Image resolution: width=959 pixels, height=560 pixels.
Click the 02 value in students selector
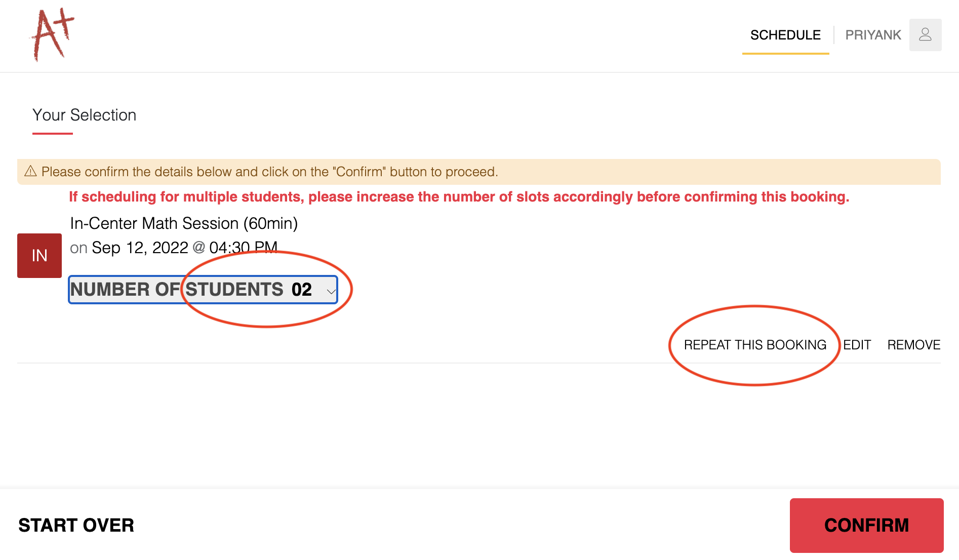coord(302,290)
